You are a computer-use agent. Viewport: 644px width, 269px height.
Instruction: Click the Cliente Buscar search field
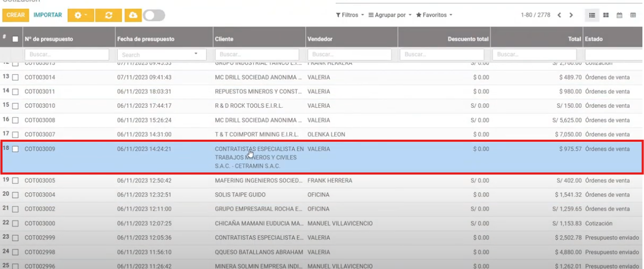tap(257, 55)
